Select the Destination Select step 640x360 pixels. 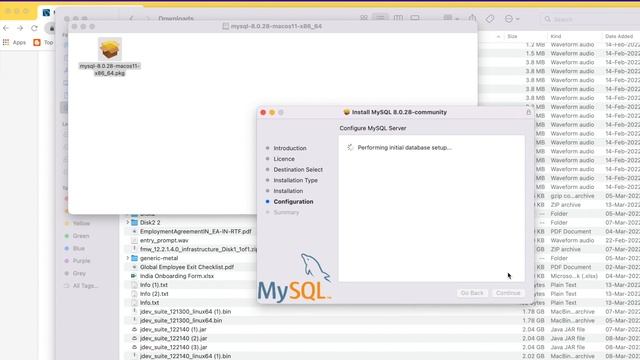click(298, 169)
